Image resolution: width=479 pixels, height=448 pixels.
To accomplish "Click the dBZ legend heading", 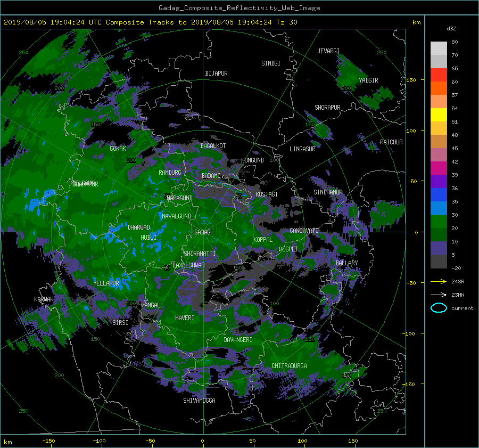I will pos(451,29).
